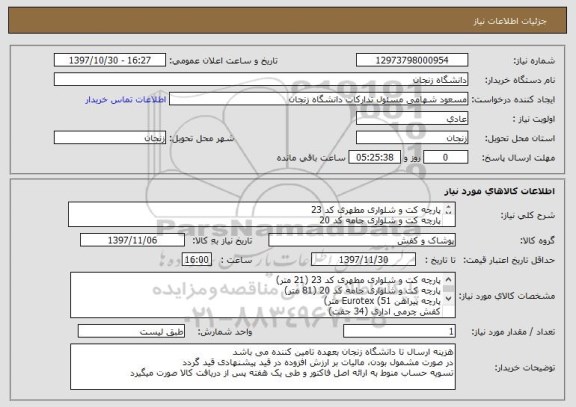Click the quantity field showing 1
The height and width of the screenshot is (407, 576).
tap(399, 332)
